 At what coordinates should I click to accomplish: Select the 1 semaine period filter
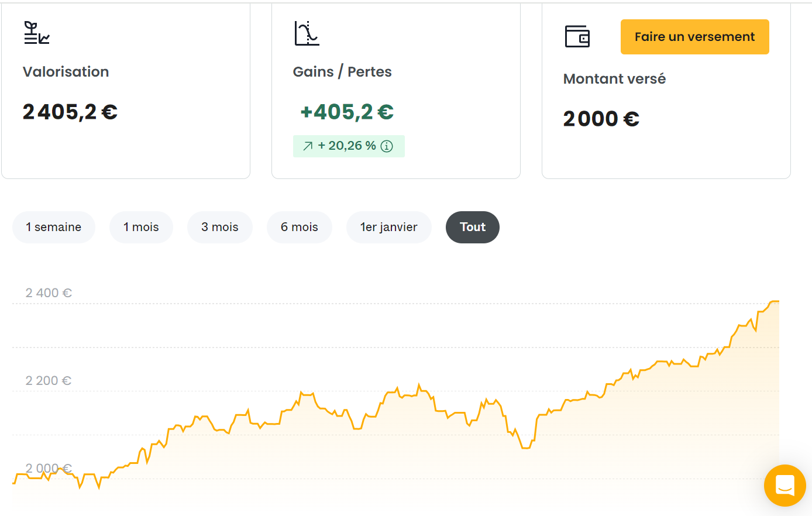[53, 227]
